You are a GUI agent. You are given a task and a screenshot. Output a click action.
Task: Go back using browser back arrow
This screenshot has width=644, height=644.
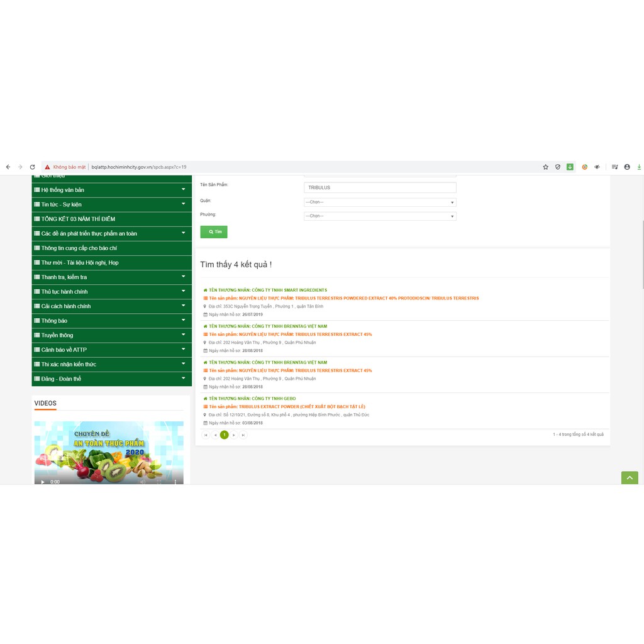point(8,167)
